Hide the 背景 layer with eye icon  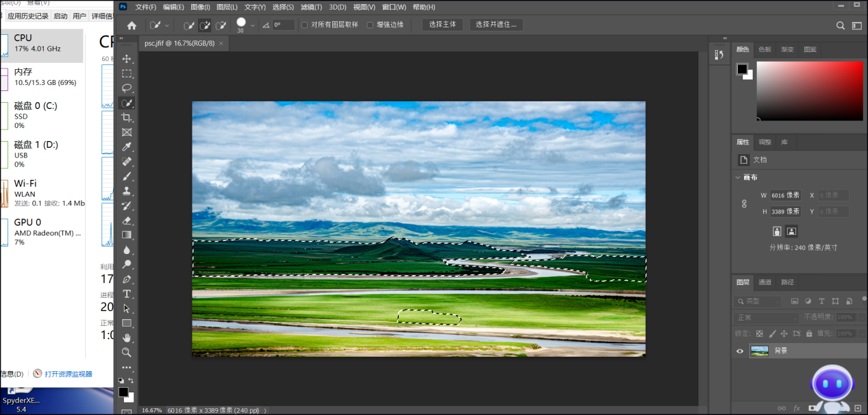click(739, 351)
